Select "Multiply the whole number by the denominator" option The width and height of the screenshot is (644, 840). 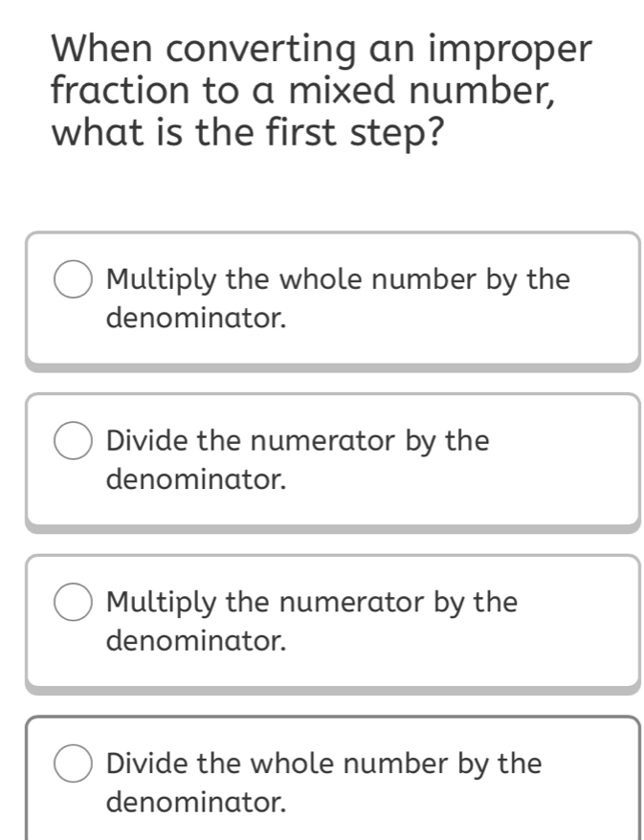(x=322, y=297)
